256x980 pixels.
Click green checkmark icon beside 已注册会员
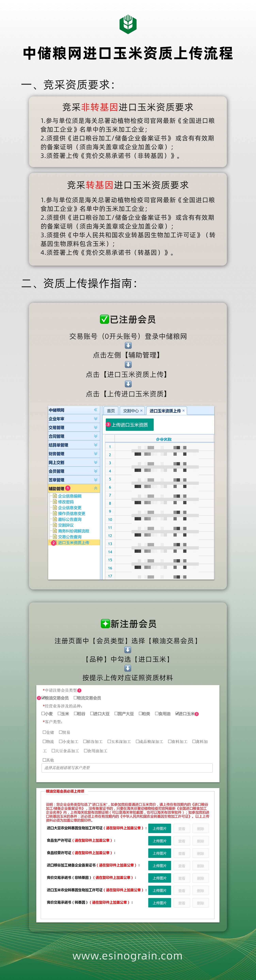pos(104,319)
